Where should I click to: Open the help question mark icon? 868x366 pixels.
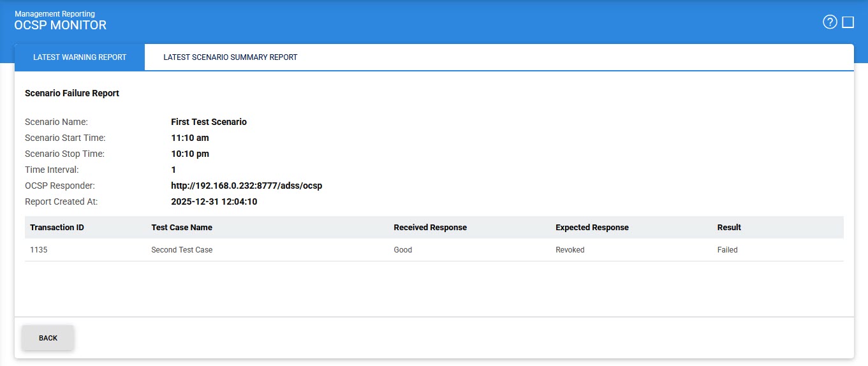pos(829,22)
